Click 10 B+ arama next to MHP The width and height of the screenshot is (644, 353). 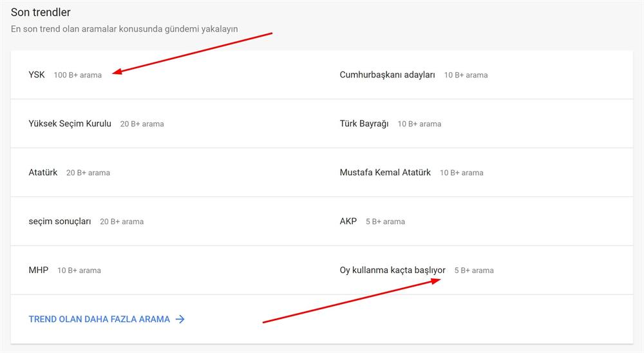(x=79, y=271)
